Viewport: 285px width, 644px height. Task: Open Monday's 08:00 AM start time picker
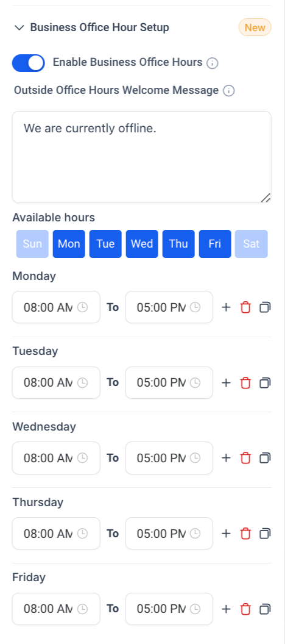click(56, 307)
